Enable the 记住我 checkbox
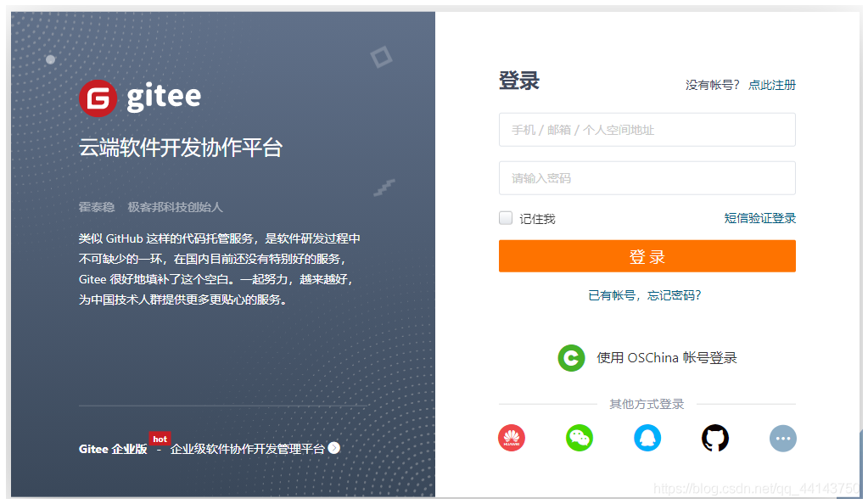The image size is (868, 504). pyautogui.click(x=506, y=218)
